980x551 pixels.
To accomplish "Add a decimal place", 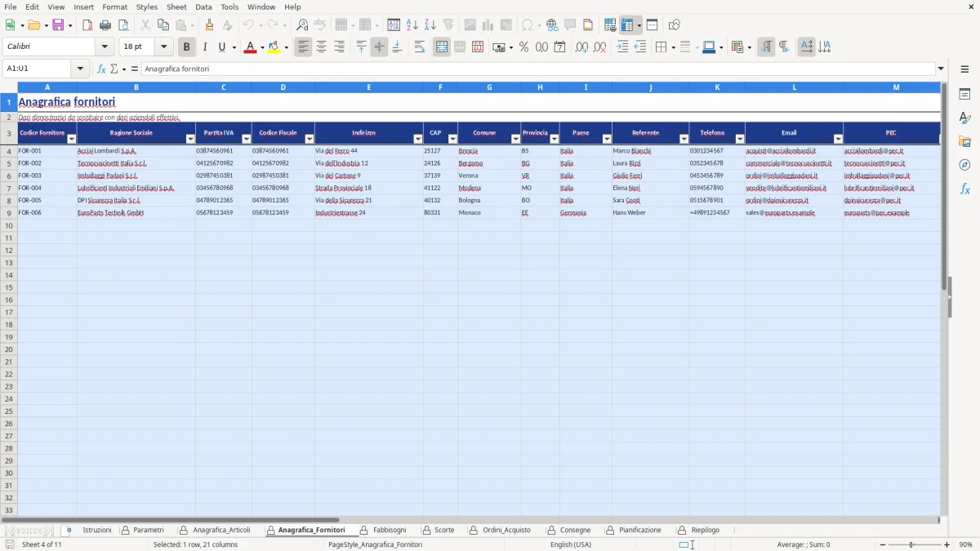I will [x=581, y=47].
